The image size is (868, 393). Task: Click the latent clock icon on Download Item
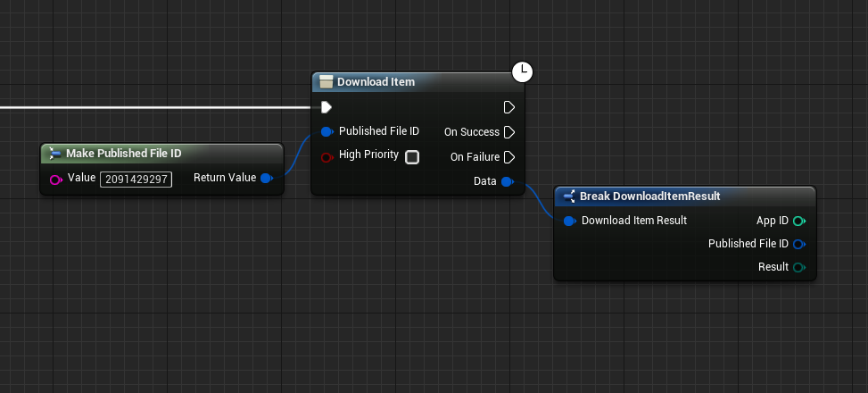coord(523,71)
